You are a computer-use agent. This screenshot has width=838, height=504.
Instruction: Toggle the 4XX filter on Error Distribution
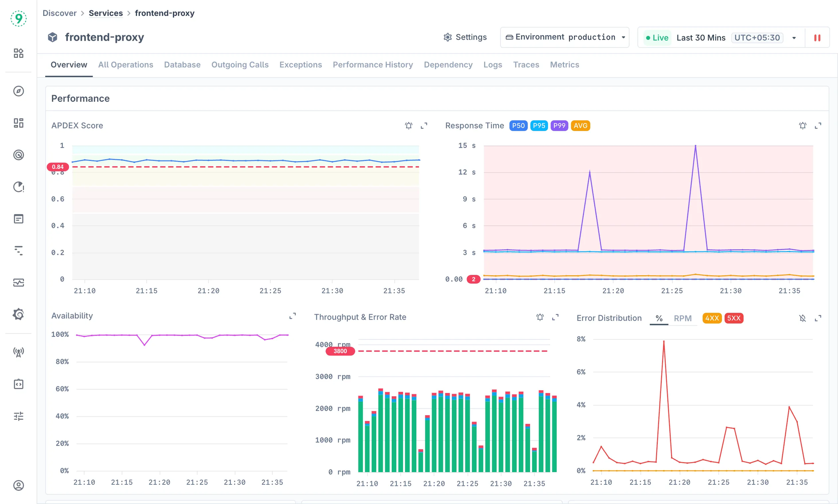click(x=712, y=318)
